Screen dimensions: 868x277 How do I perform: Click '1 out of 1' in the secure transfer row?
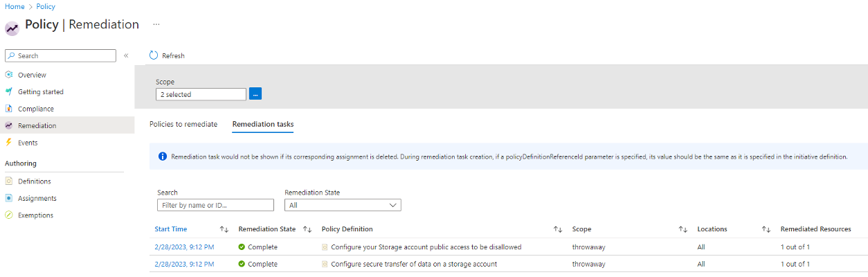[795, 264]
